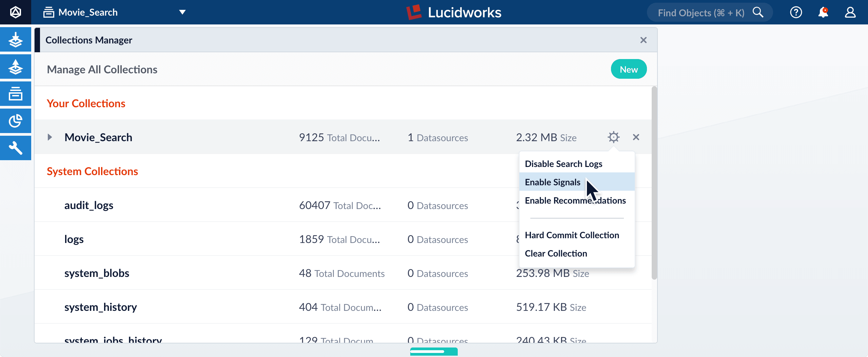Select Clear Collection menu item
868x357 pixels.
(x=577, y=253)
